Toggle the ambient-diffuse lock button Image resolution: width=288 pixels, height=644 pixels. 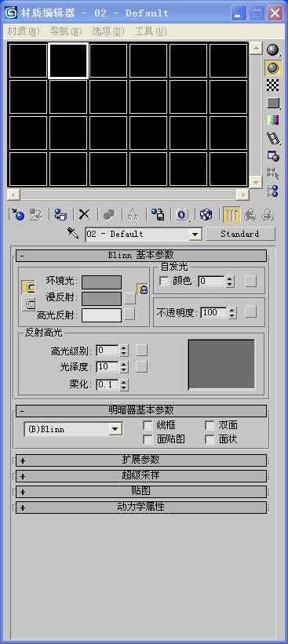pyautogui.click(x=28, y=288)
